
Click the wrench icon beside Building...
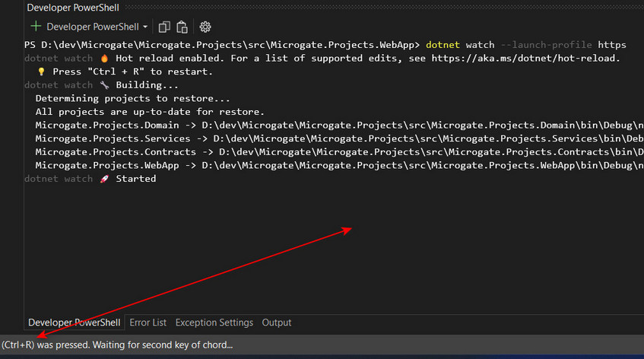click(x=105, y=85)
